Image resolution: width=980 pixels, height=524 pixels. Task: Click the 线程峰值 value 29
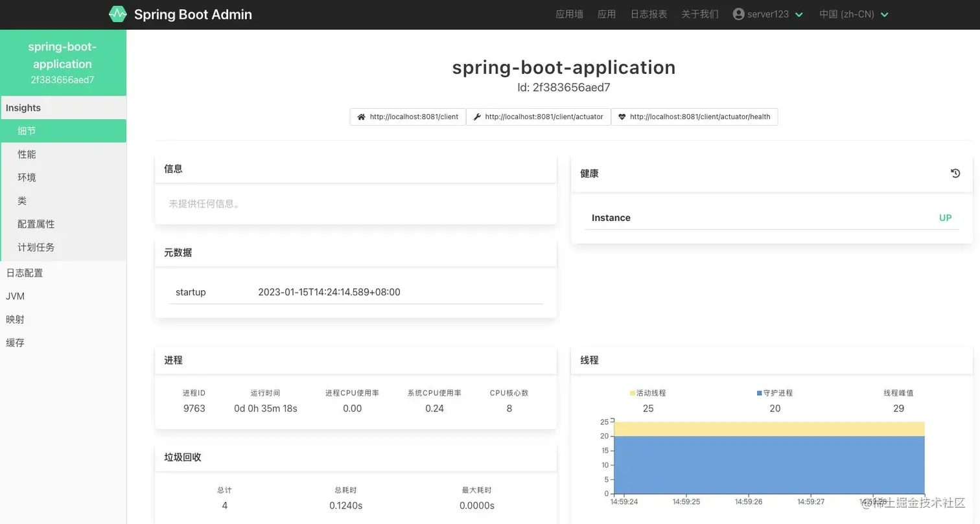(x=898, y=409)
